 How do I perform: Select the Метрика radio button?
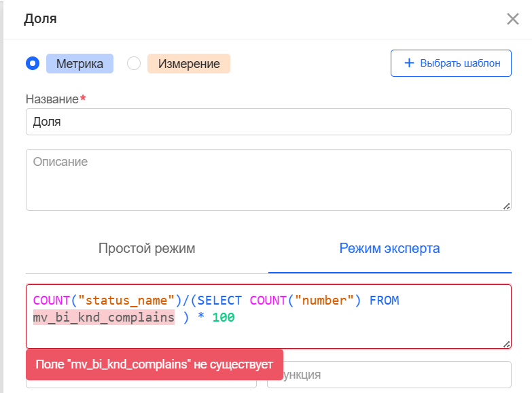pyautogui.click(x=32, y=63)
